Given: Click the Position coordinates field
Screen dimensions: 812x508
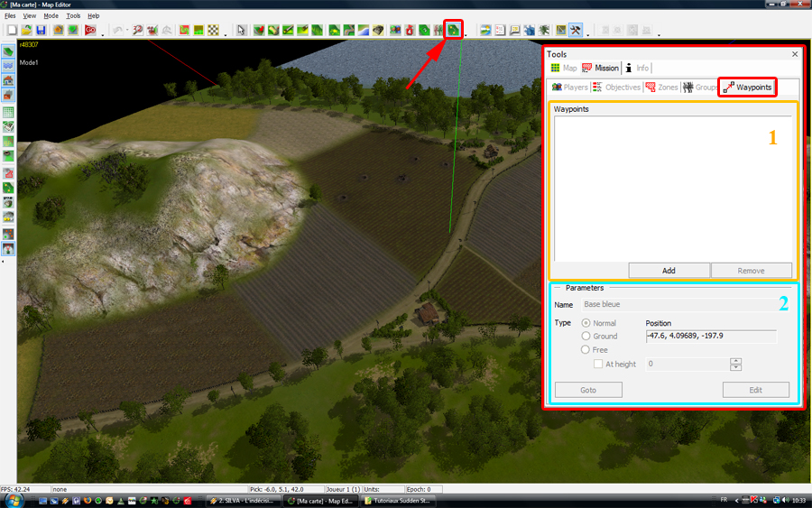Looking at the screenshot, I should click(711, 336).
